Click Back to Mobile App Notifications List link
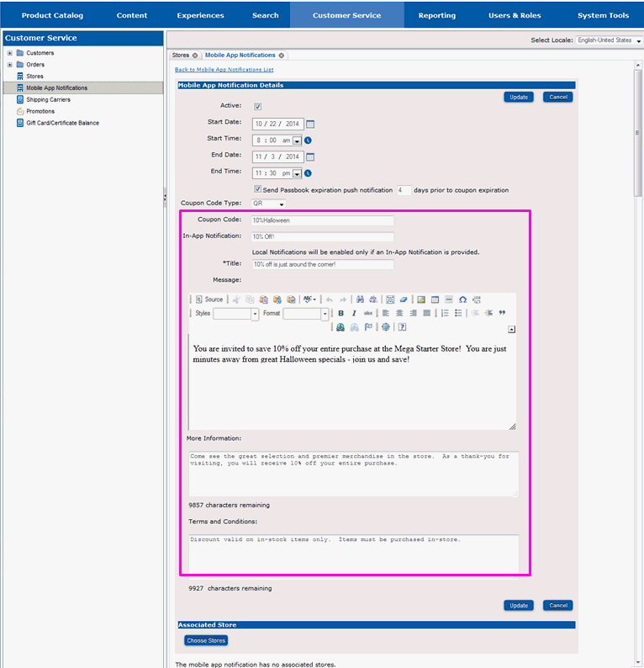 (x=224, y=70)
